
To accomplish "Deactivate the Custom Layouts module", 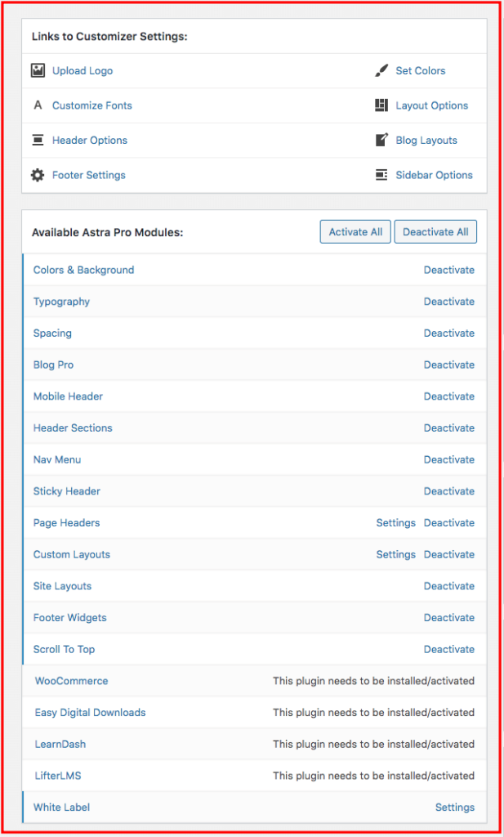I will tap(449, 554).
